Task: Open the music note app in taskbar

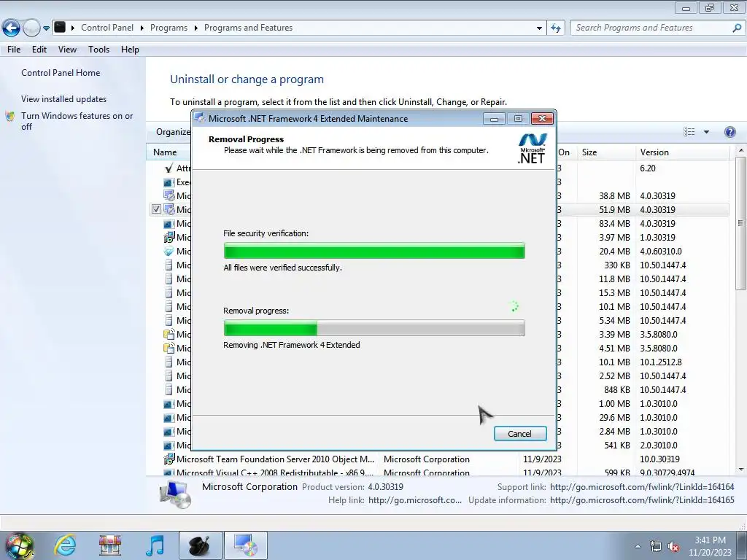Action: (155, 545)
